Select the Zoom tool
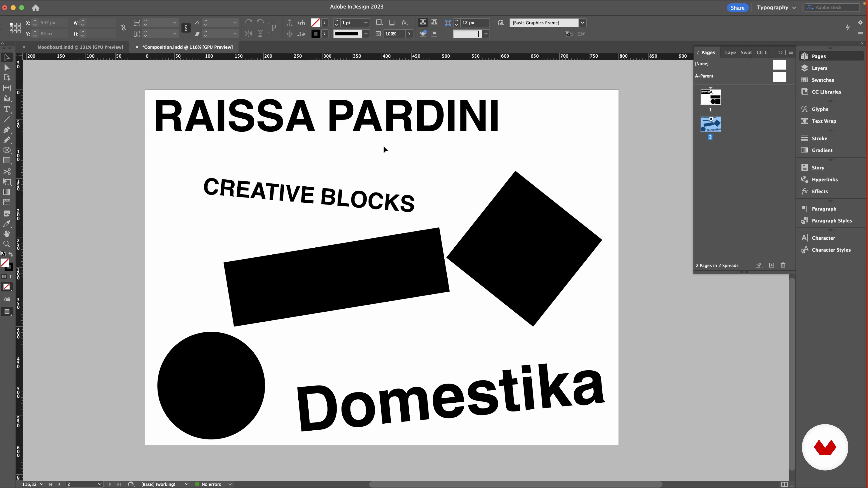The width and height of the screenshot is (868, 488). [6, 244]
